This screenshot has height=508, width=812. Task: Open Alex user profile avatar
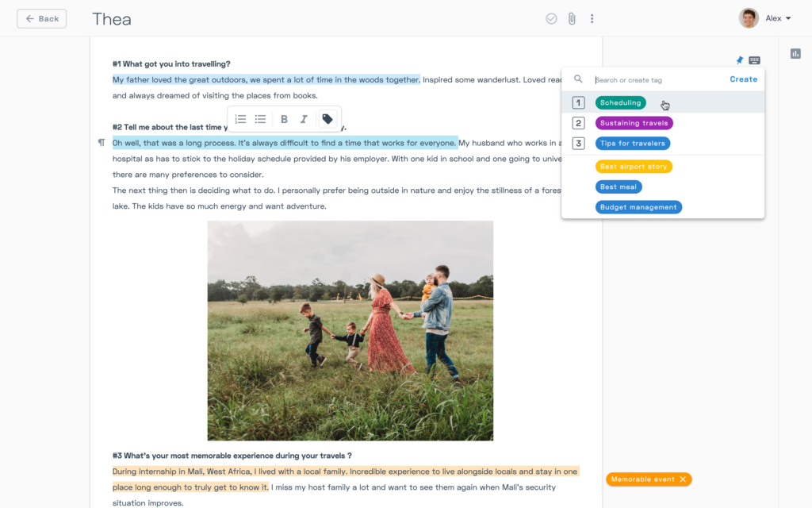[x=749, y=18]
